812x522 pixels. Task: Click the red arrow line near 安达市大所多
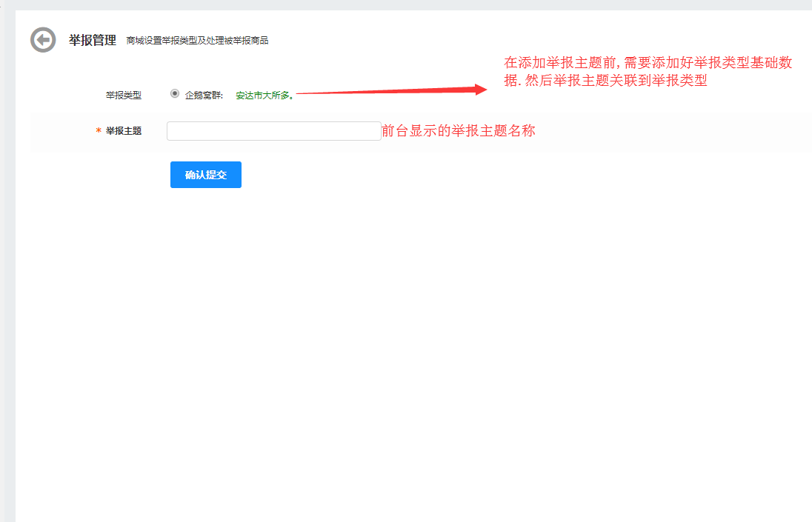pos(370,92)
